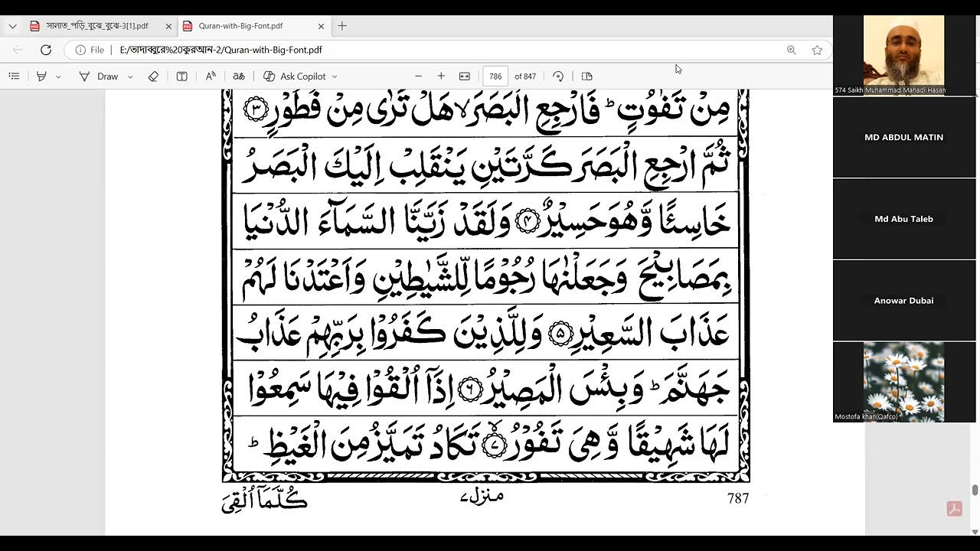Refresh the current page

(46, 50)
